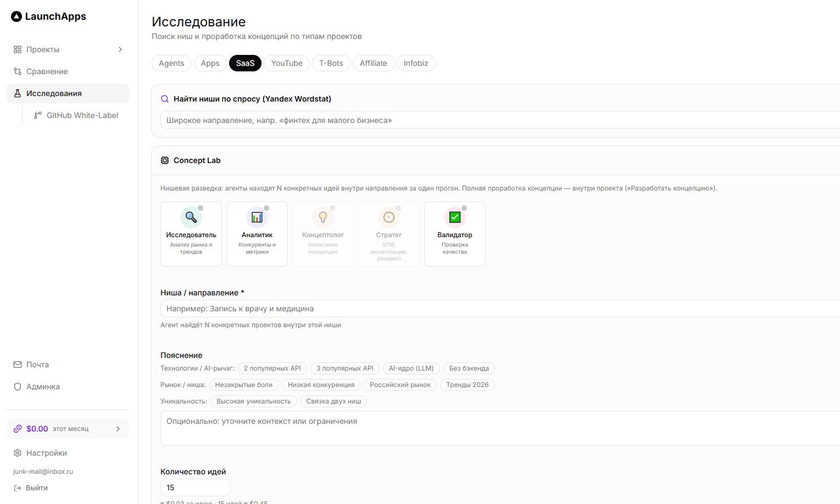
Task: Click the Выйти logout icon
Action: coord(18,488)
